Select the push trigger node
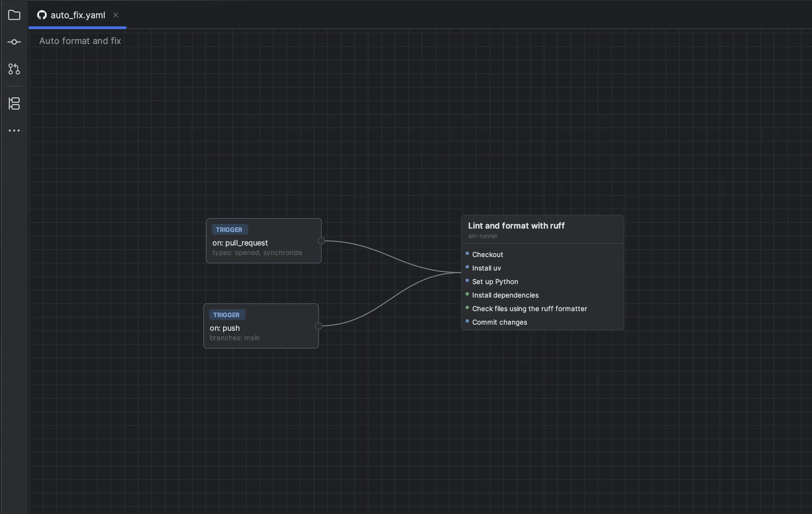Screen dimensions: 812x514 click(x=261, y=326)
